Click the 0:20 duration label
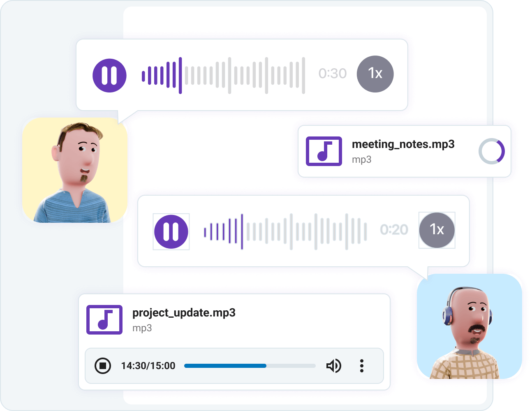The height and width of the screenshot is (411, 532). [x=394, y=230]
